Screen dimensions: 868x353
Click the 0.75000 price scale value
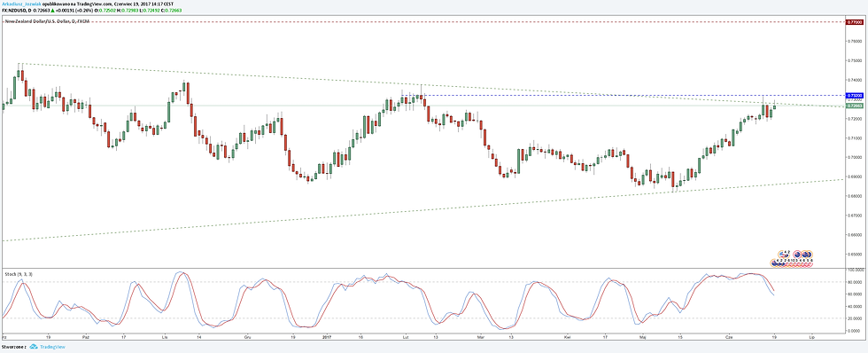pos(854,60)
